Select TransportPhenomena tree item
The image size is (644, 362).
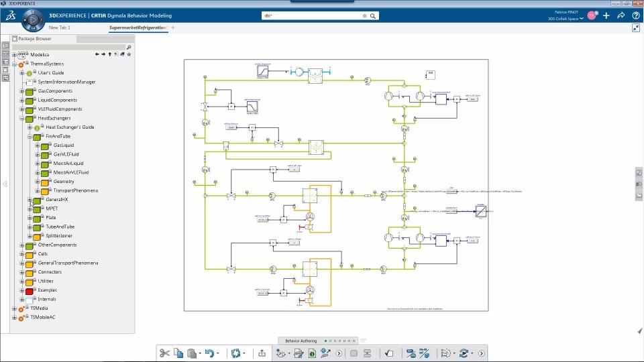click(x=76, y=190)
